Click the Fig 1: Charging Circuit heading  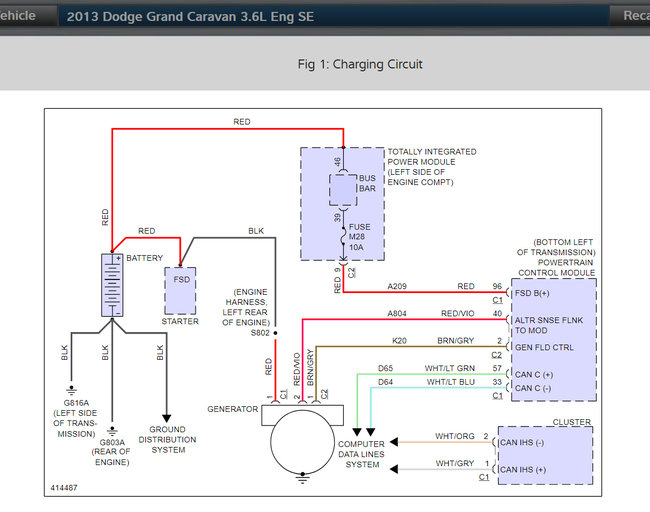360,64
